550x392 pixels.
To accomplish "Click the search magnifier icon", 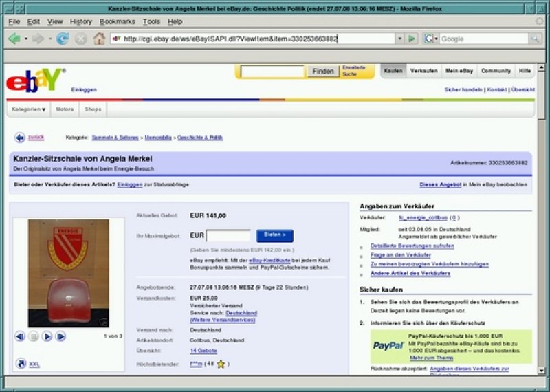I will click(536, 39).
